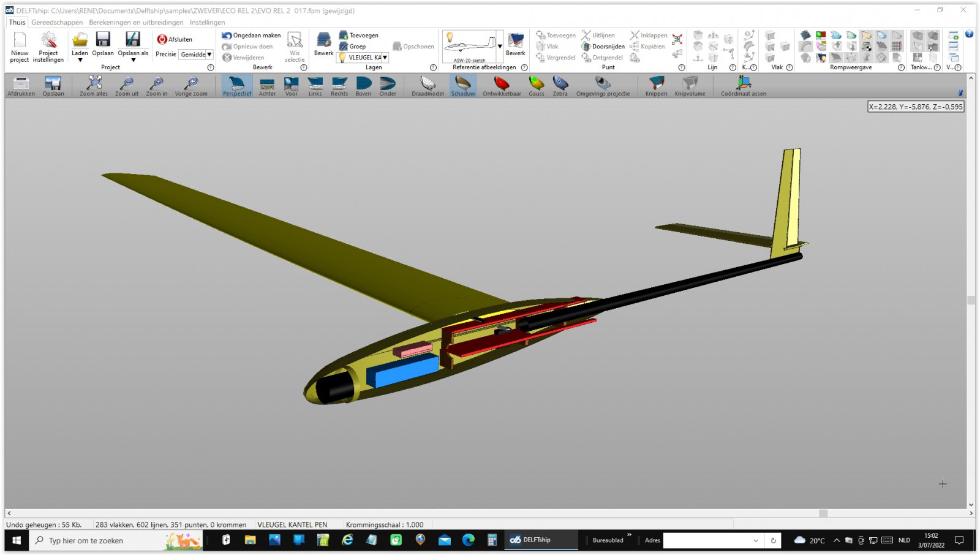Expand the Opslaan als dropdown arrow

(133, 61)
